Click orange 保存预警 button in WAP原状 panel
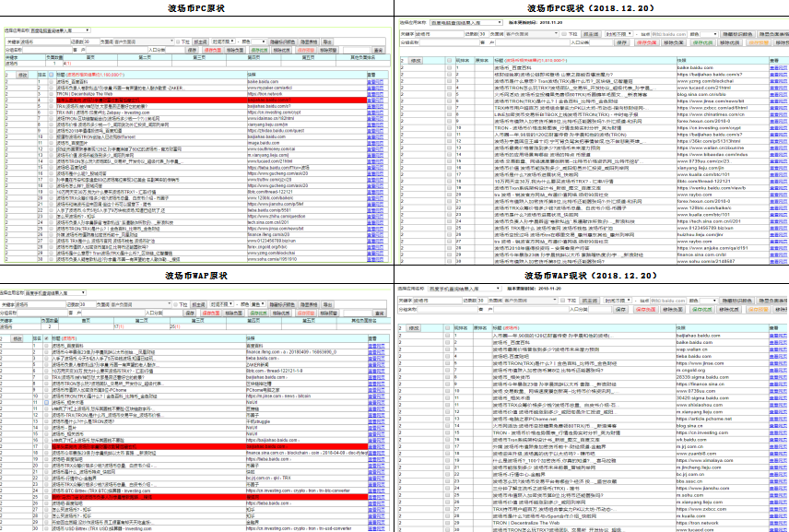Image resolution: width=789 pixels, height=532 pixels. pyautogui.click(x=306, y=313)
